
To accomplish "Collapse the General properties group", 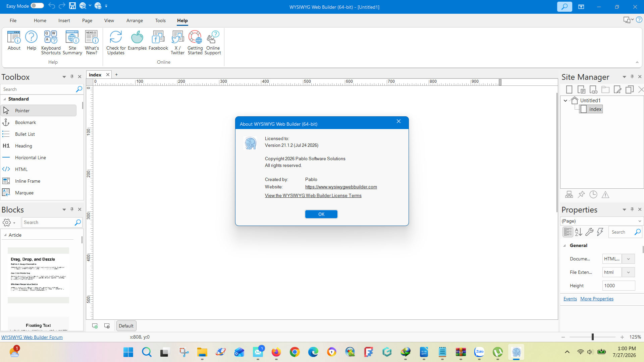I will click(565, 246).
